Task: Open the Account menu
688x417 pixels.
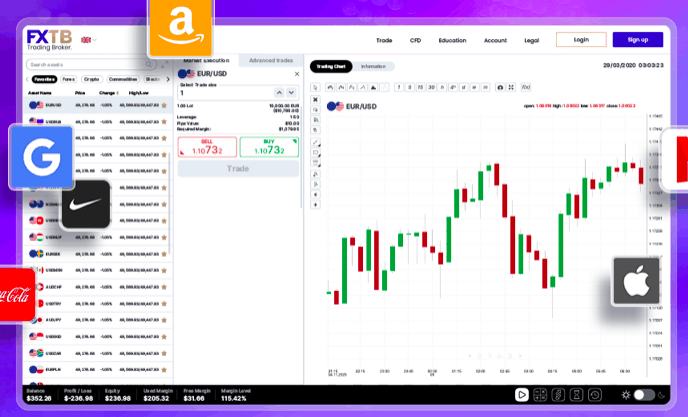Action: (x=495, y=40)
